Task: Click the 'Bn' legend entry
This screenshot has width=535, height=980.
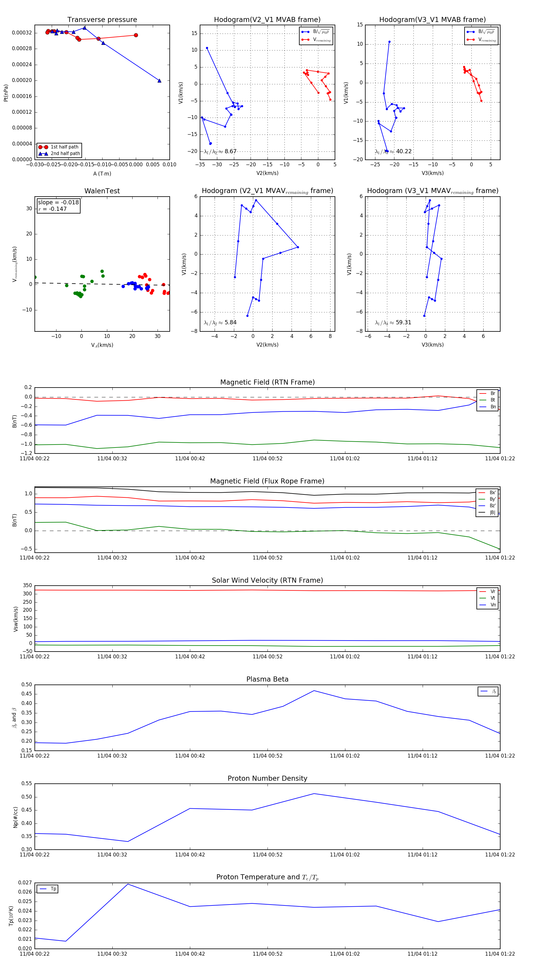Action: (487, 407)
